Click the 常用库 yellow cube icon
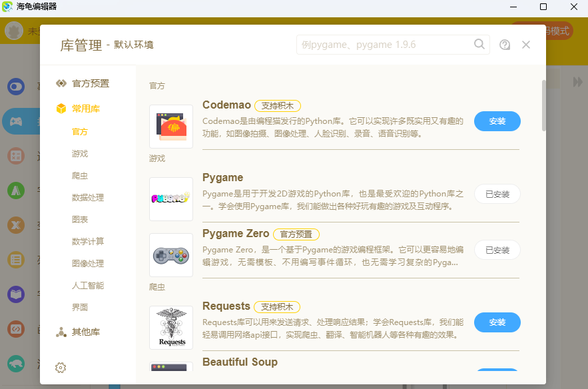 [61, 109]
